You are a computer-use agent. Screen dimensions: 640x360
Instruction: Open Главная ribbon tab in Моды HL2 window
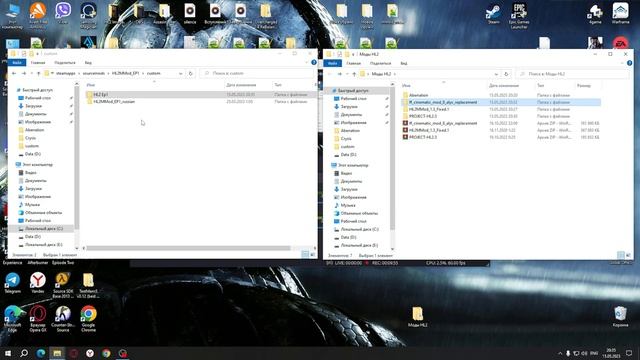[x=354, y=63]
